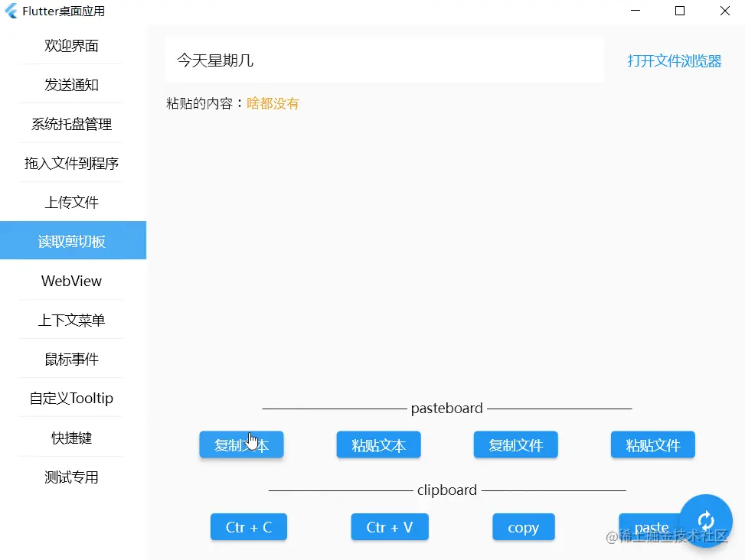Click the 复制文本 pasteboard button

point(241,444)
